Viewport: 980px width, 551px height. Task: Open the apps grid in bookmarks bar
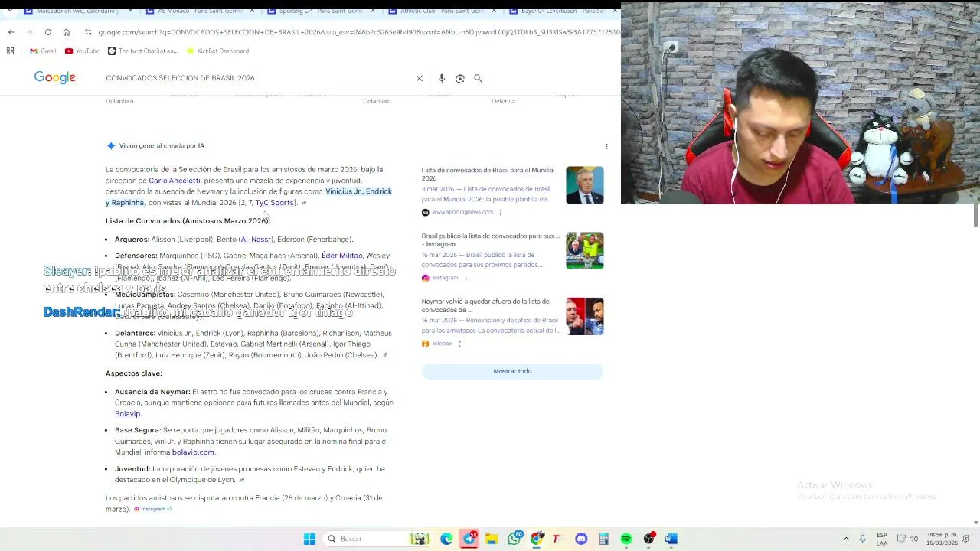coord(11,51)
